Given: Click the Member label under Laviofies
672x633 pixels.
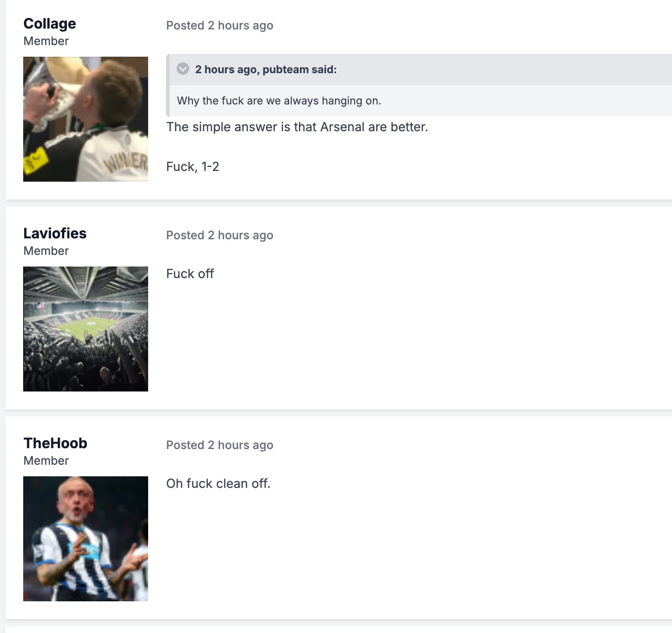Looking at the screenshot, I should 46,251.
